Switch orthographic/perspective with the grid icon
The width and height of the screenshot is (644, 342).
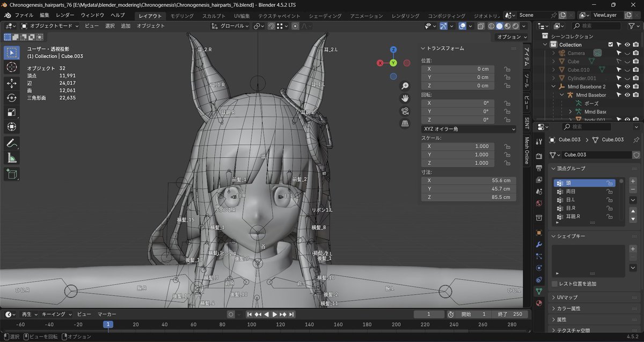pyautogui.click(x=405, y=124)
